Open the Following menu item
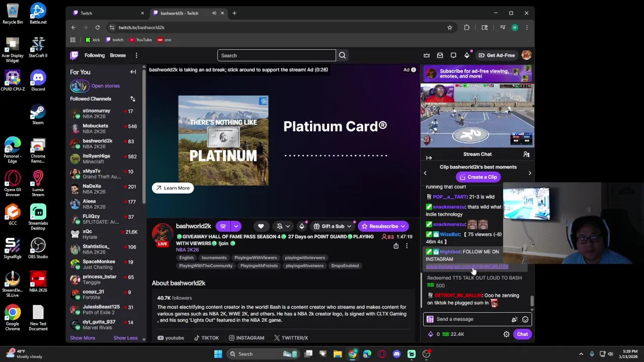This screenshot has height=362, width=644. pos(95,55)
